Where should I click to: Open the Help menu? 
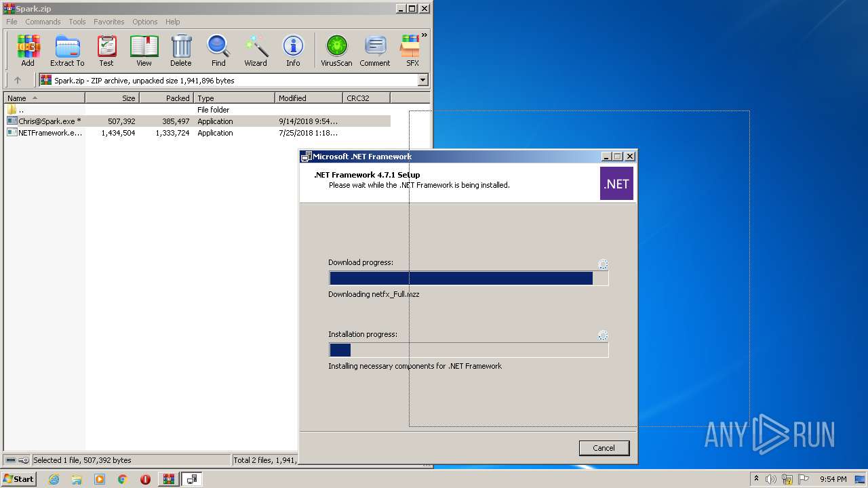pyautogui.click(x=173, y=22)
